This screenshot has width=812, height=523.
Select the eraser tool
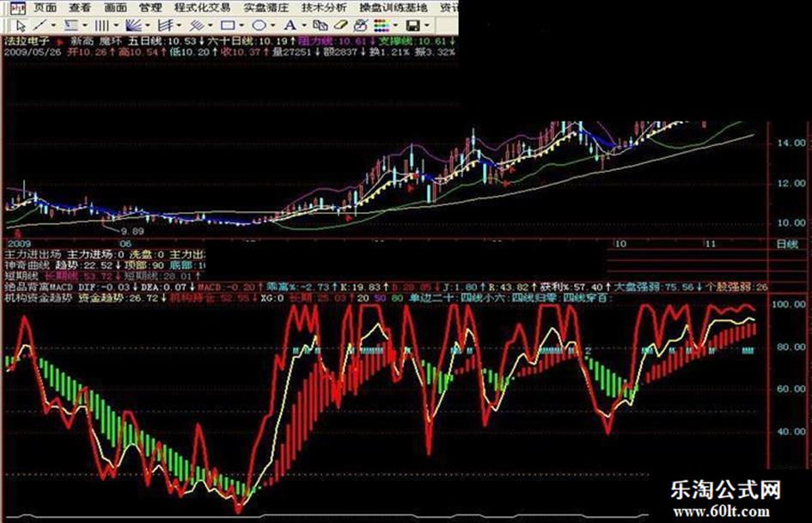tap(340, 25)
